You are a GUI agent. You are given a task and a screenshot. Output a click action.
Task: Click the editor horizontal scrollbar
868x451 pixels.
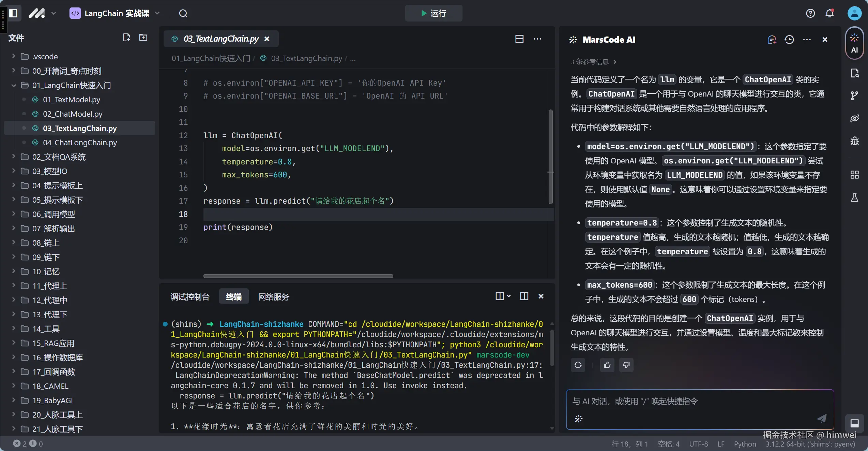298,276
